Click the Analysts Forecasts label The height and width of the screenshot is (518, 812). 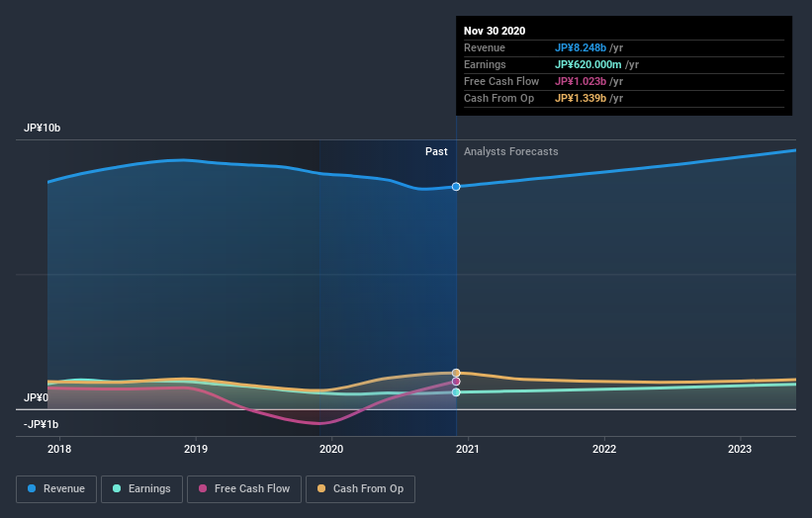pyautogui.click(x=511, y=151)
